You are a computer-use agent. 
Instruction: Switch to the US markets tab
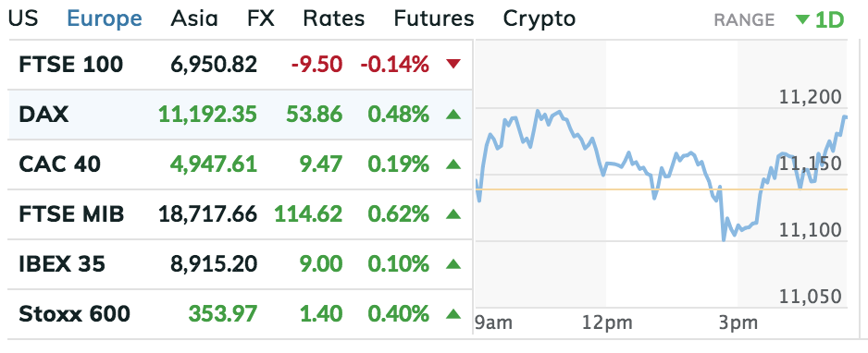(x=23, y=18)
